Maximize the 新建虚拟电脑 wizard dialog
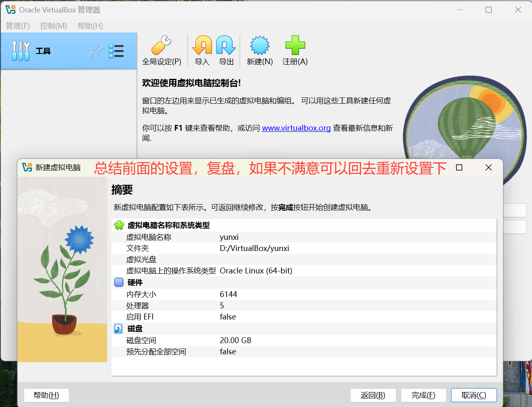Screen dimensions: 532x407 click(459, 168)
